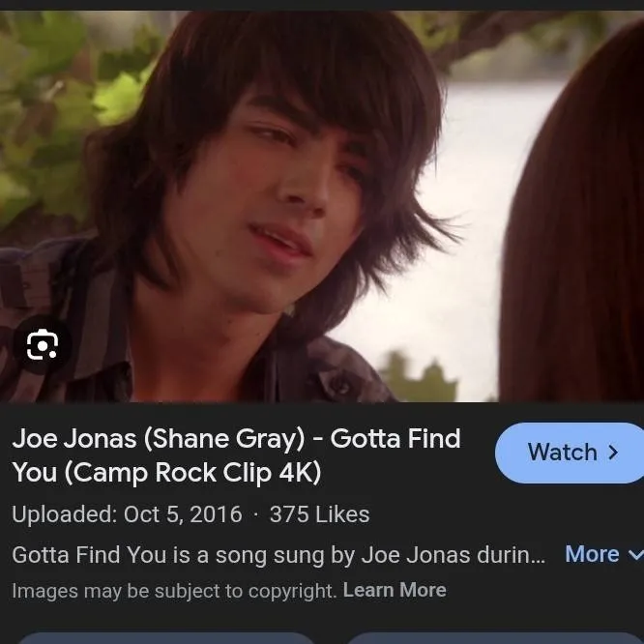This screenshot has height=644, width=644.
Task: Tap the left chip below copyright notice
Action: pyautogui.click(x=166, y=638)
